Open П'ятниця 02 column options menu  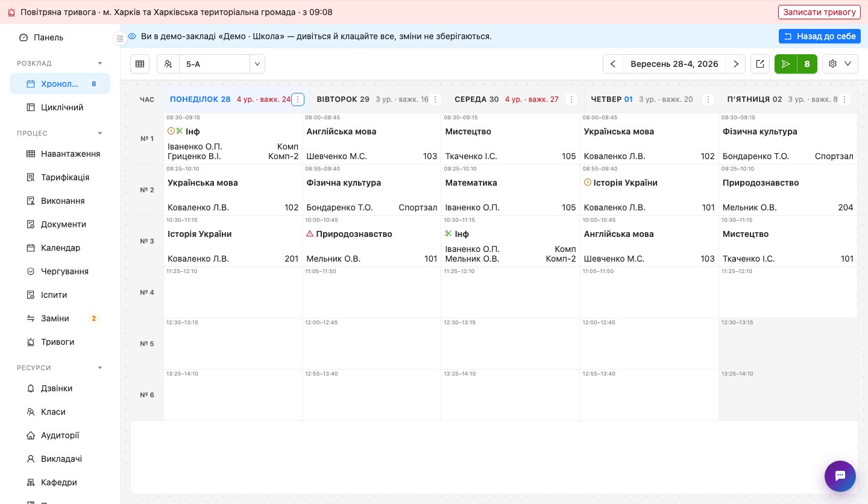(844, 99)
